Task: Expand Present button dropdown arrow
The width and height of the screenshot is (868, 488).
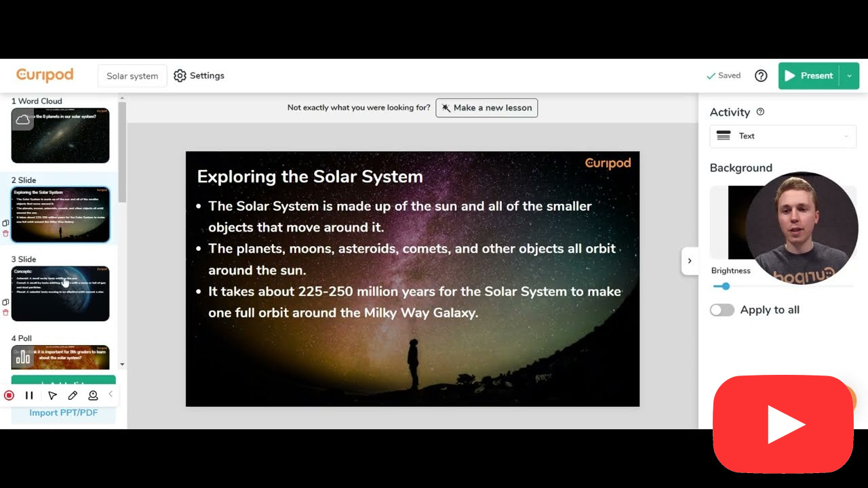Action: pyautogui.click(x=849, y=76)
